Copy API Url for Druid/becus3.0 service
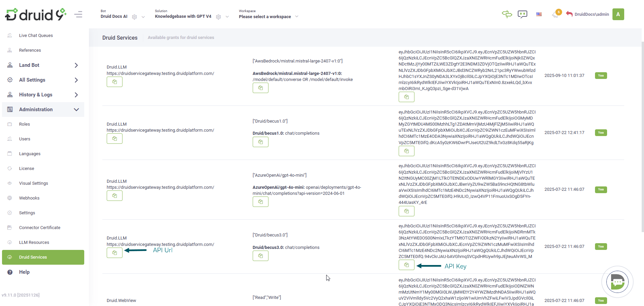This screenshot has height=306, width=644. pos(114,253)
